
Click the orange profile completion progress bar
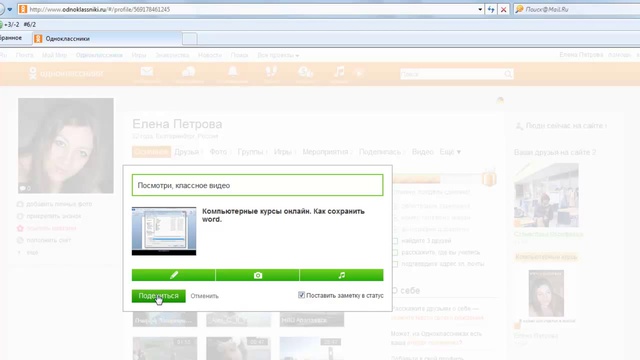437,179
